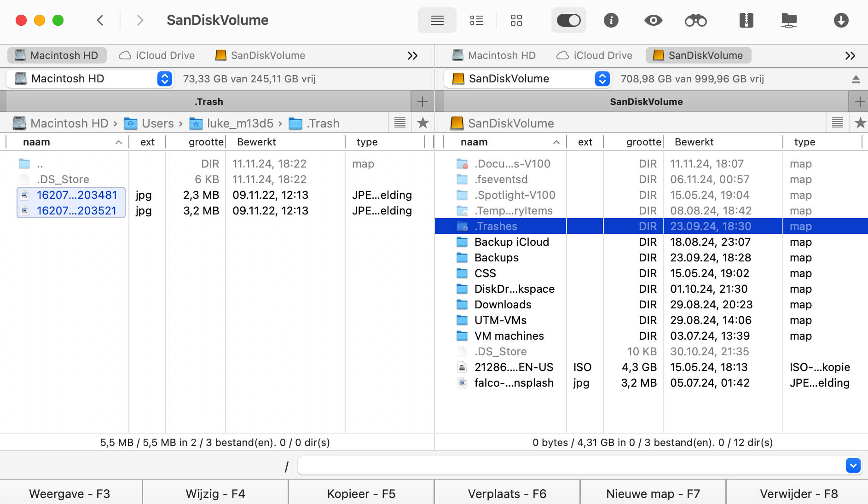Sort left pane by naam column
Image resolution: width=868 pixels, height=504 pixels.
coord(67,142)
